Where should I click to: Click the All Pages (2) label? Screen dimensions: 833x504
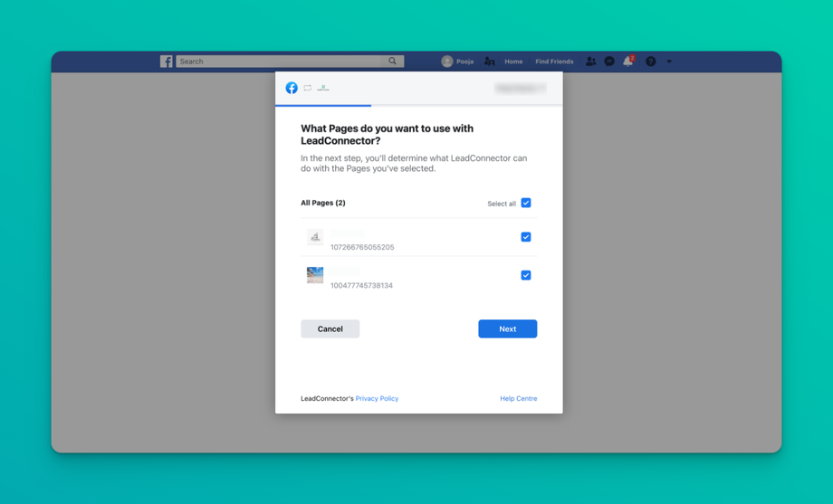[x=323, y=203]
